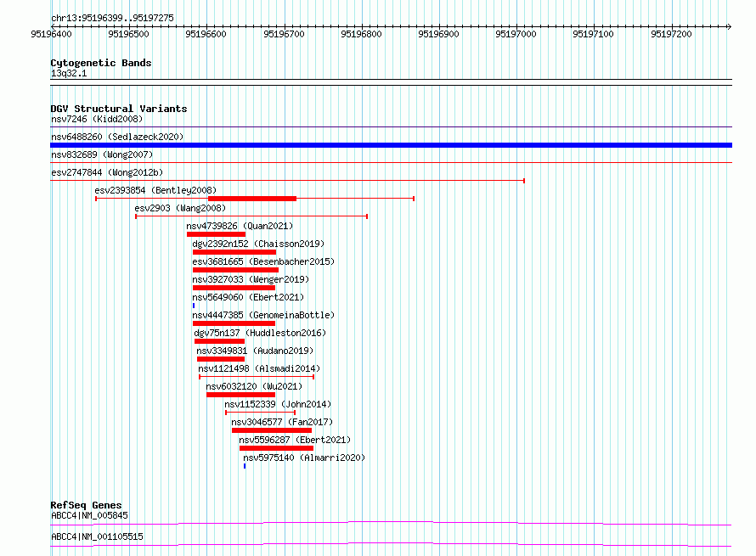Screen dimensions: 756x556
Task: Select the red bar under nsv4739826
Action: [216, 234]
